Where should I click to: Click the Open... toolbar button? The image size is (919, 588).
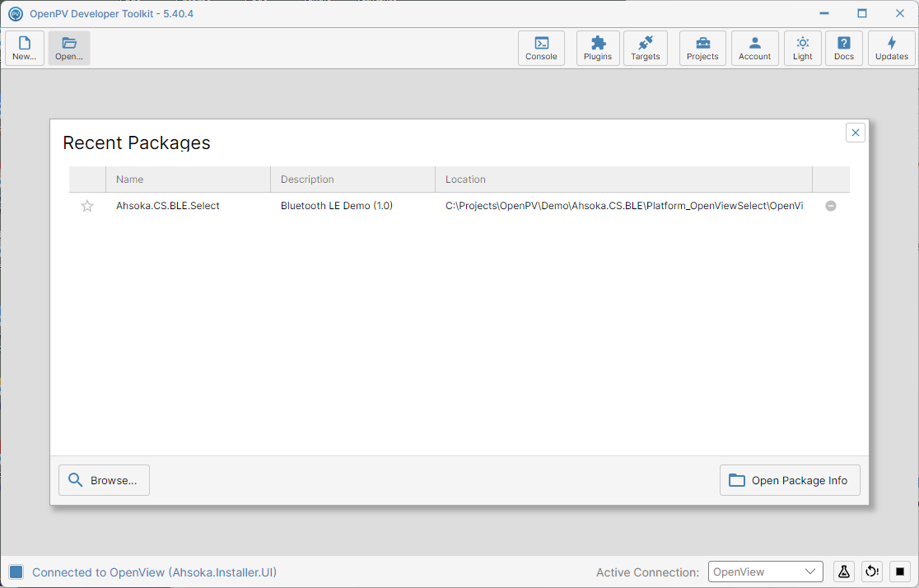point(69,48)
